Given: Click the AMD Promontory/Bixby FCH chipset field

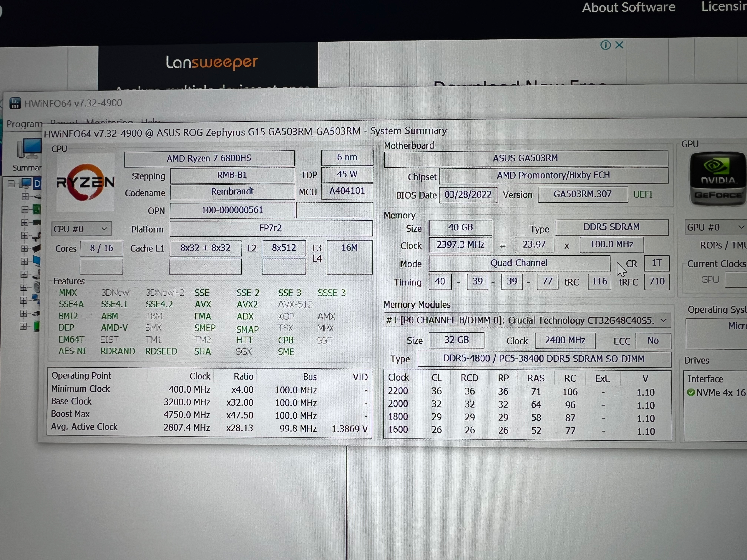Looking at the screenshot, I should 554,176.
